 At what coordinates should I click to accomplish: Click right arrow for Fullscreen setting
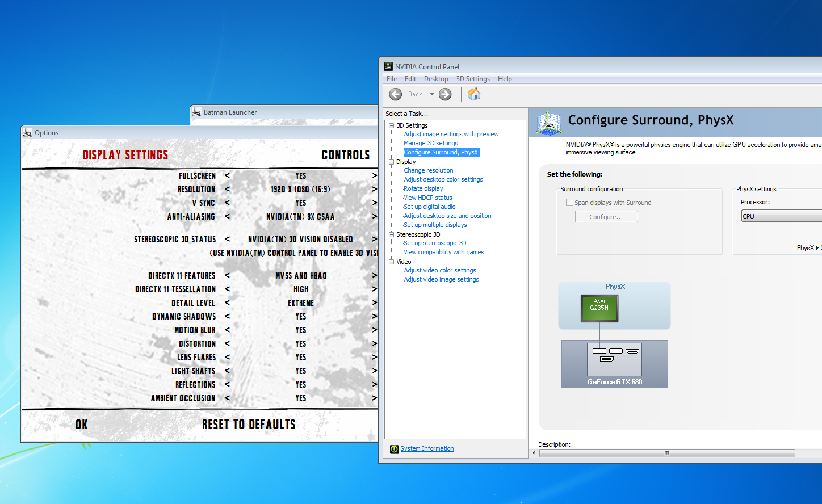click(x=374, y=176)
